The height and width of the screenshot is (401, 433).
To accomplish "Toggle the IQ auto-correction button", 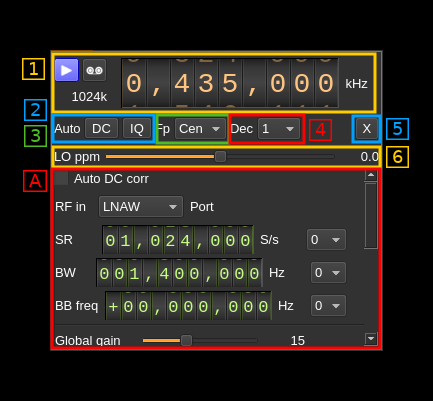I will click(137, 128).
